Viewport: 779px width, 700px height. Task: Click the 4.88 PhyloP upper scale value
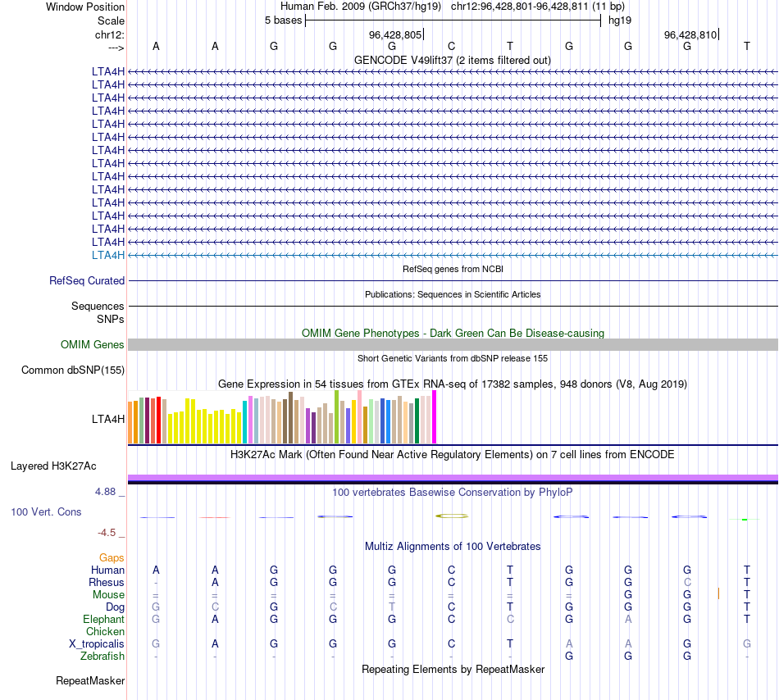(x=105, y=492)
